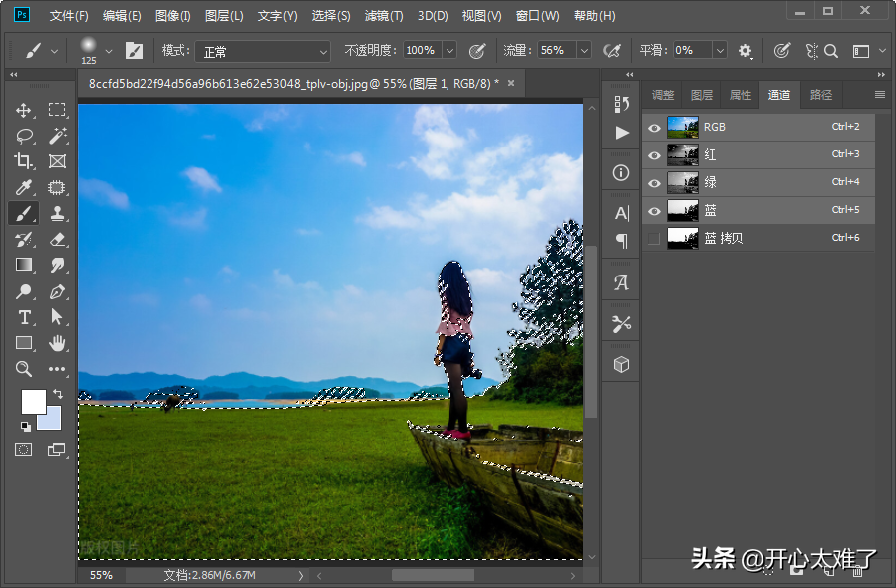Image resolution: width=896 pixels, height=588 pixels.
Task: Hide the 红 channel
Action: coord(654,155)
